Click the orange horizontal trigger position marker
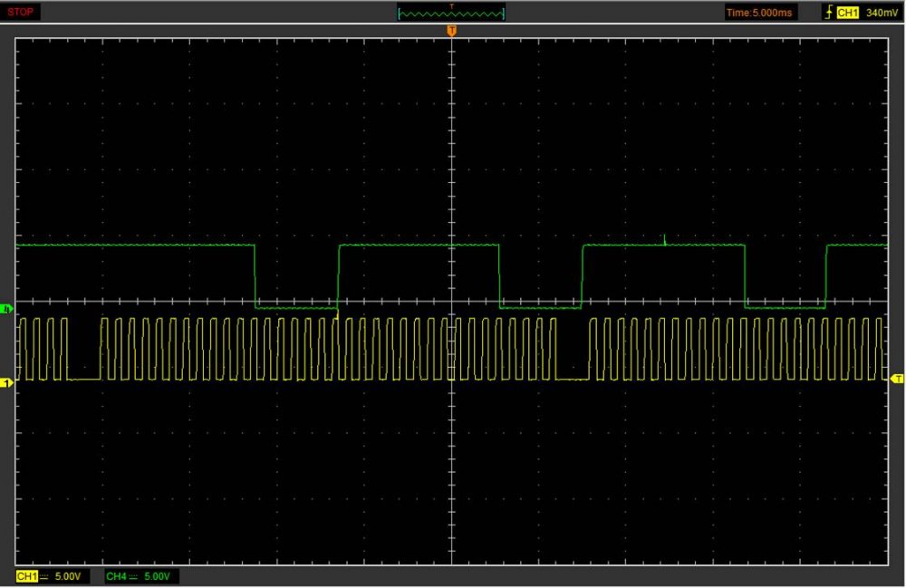 (x=451, y=32)
